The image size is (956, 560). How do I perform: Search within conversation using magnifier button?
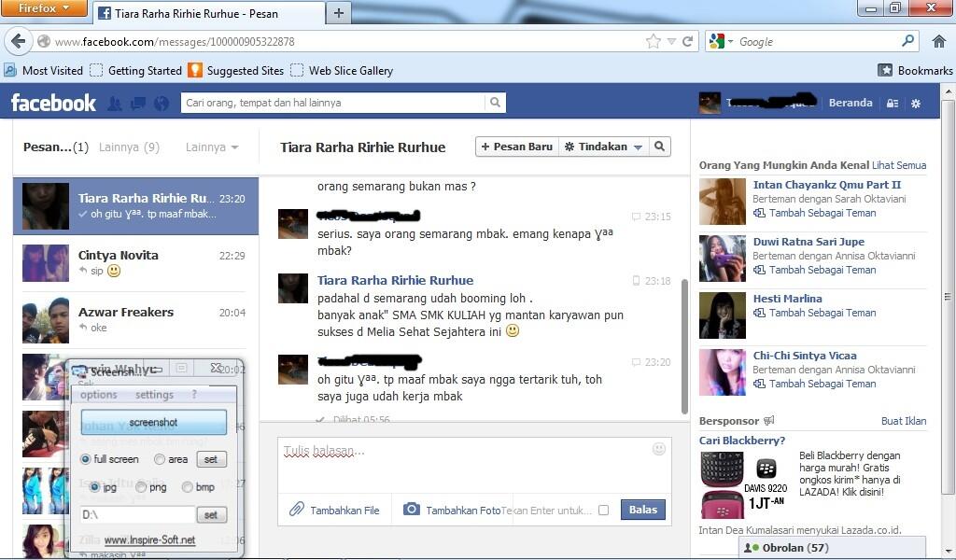point(660,147)
